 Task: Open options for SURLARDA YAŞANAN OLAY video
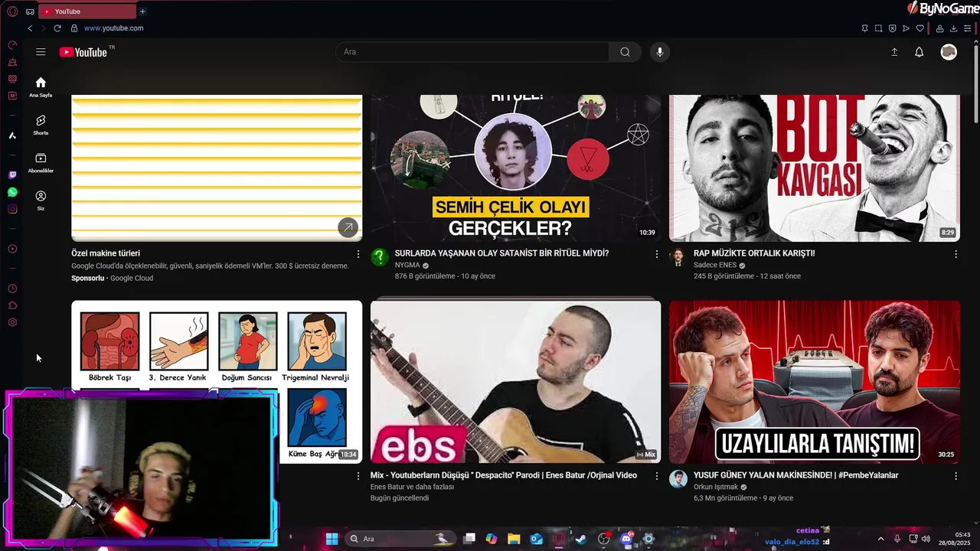coord(656,254)
